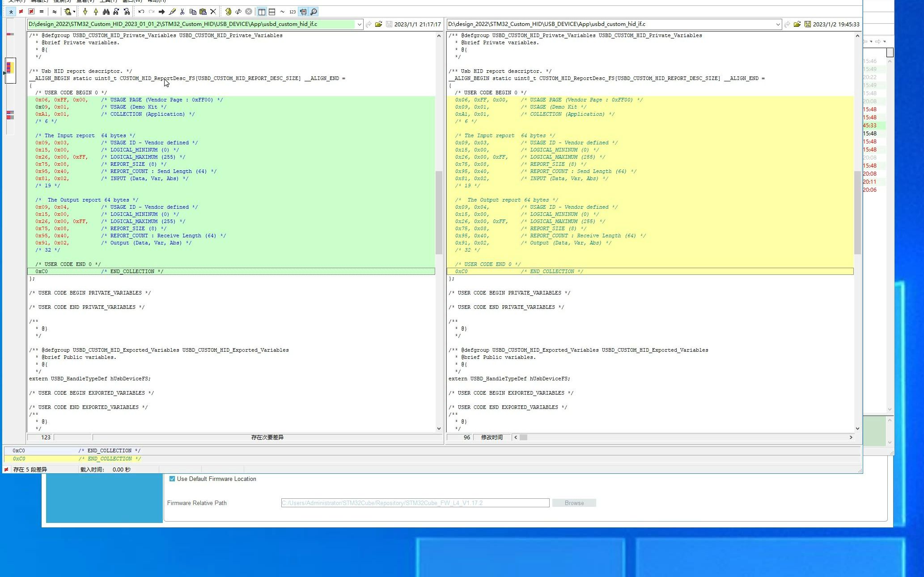The height and width of the screenshot is (577, 924).
Task: Expand the dropdown arrow next to the person icon
Action: pyautogui.click(x=74, y=12)
